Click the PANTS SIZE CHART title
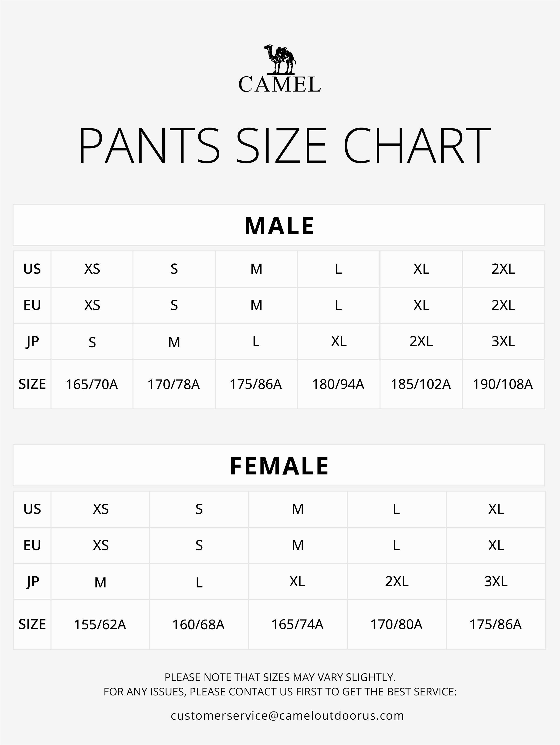The width and height of the screenshot is (560, 745). pos(284,146)
